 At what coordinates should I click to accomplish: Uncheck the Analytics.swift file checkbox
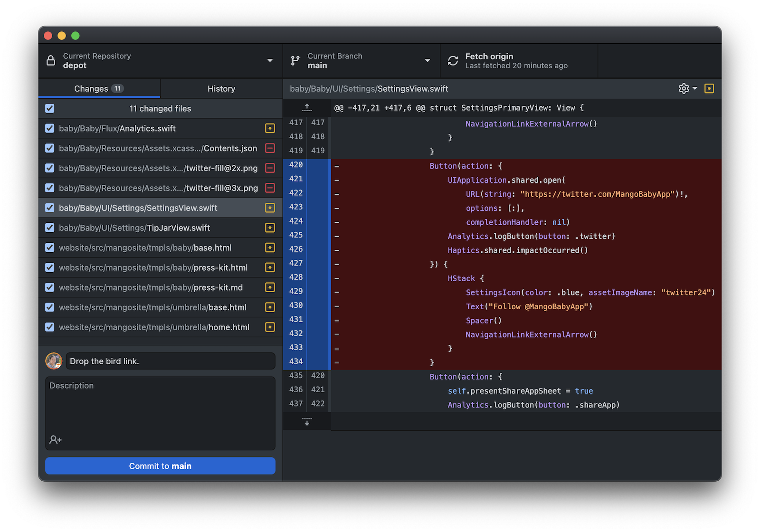pyautogui.click(x=50, y=128)
